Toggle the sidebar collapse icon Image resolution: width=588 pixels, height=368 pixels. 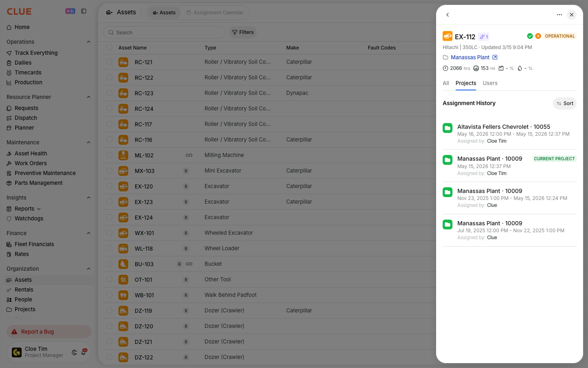pyautogui.click(x=84, y=11)
